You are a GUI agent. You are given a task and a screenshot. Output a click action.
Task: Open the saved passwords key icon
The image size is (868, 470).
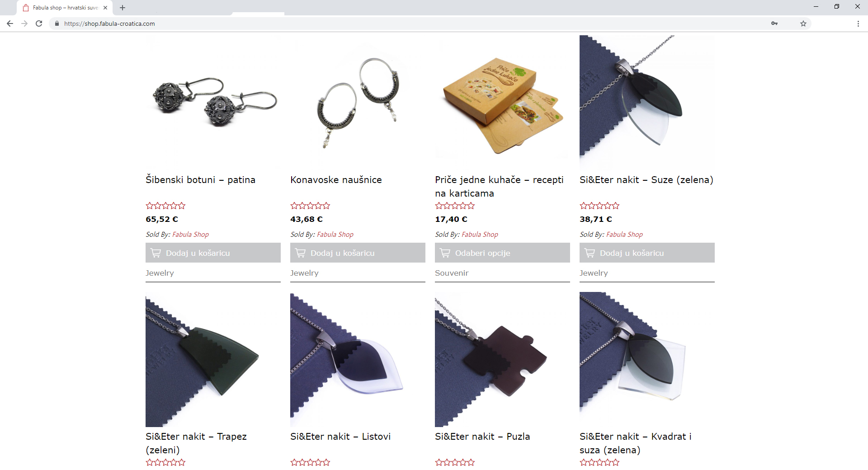774,23
